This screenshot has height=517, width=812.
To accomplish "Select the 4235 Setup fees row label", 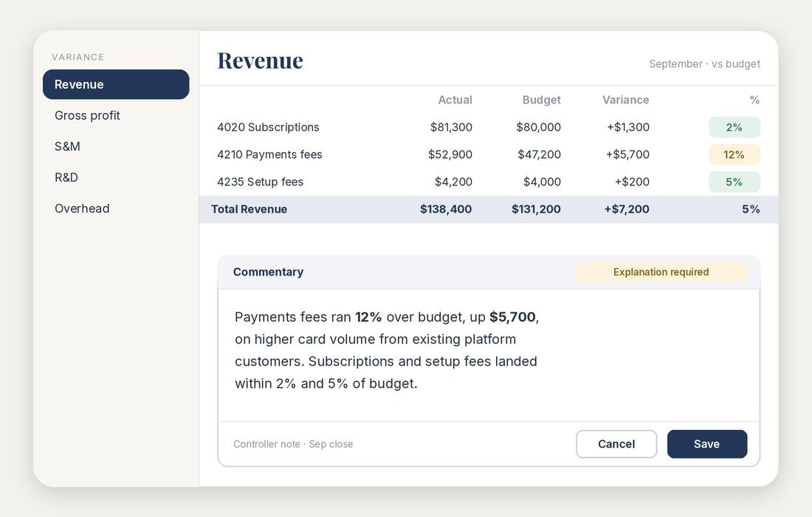I will click(260, 182).
